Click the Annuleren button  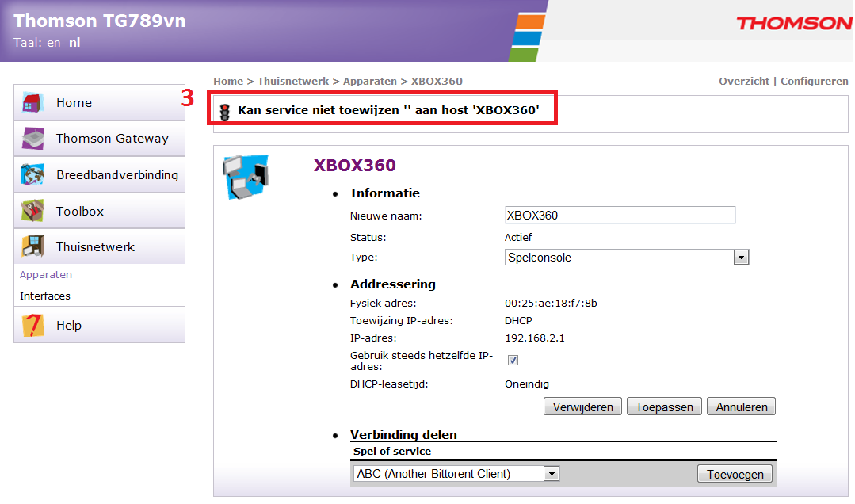click(x=741, y=407)
